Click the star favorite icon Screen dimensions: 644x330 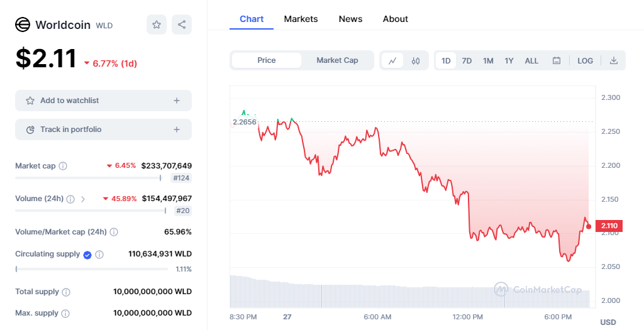[157, 25]
